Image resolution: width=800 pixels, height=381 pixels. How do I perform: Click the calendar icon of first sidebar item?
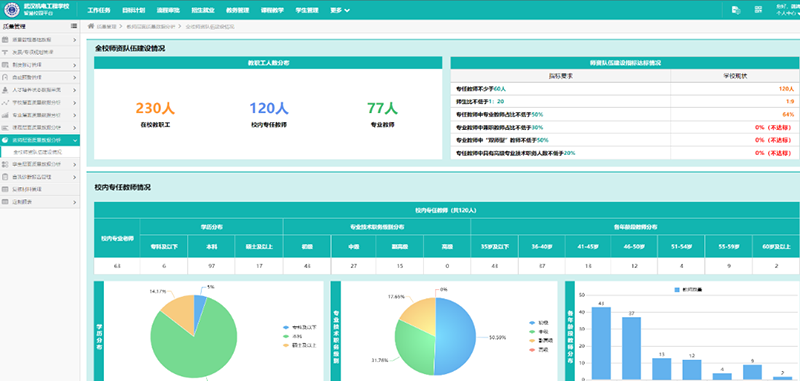pyautogui.click(x=5, y=40)
